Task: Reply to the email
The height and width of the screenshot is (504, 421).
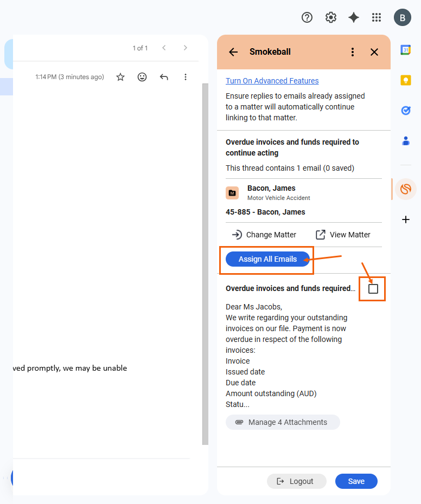Action: (x=164, y=77)
